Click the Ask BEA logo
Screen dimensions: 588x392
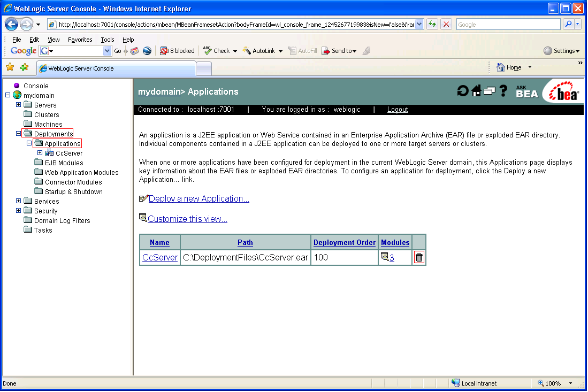(x=526, y=92)
